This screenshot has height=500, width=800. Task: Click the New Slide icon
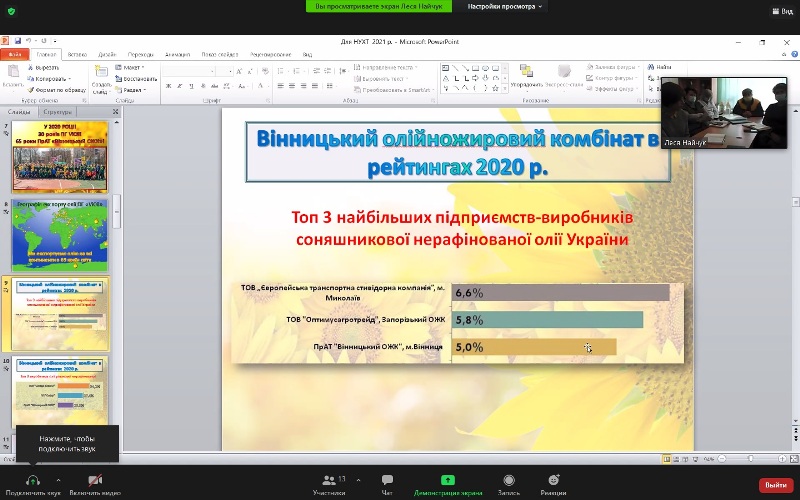(102, 72)
